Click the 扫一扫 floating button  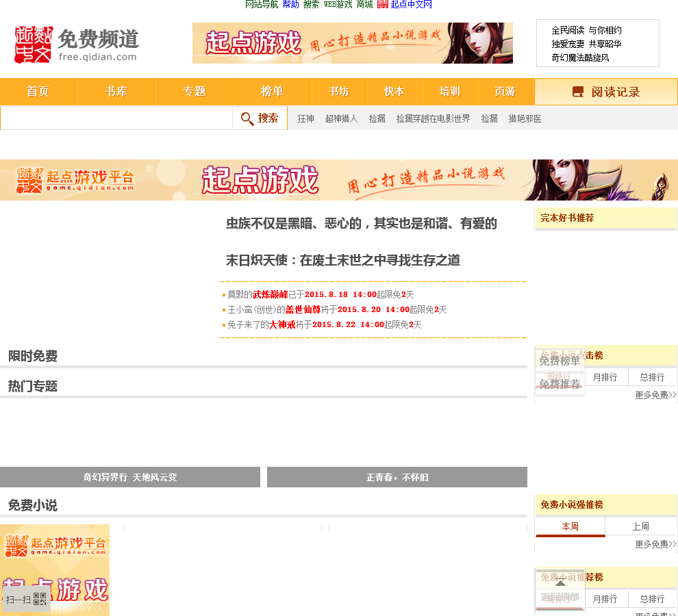pos(26,599)
